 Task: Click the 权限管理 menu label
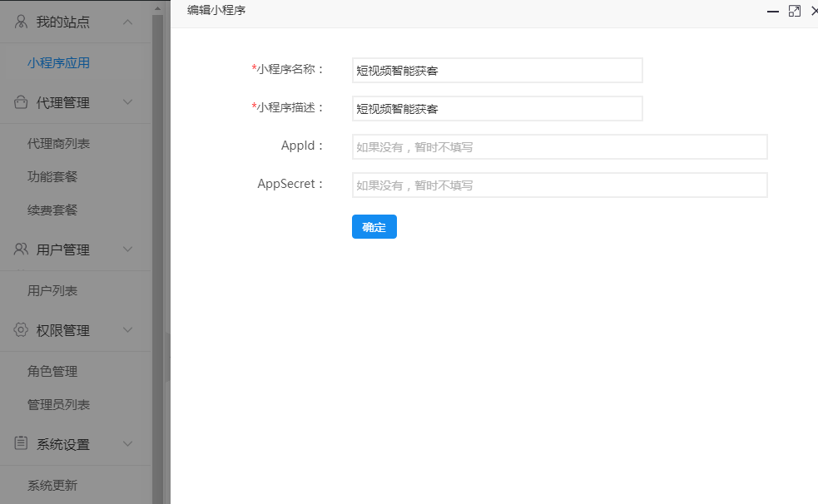(x=63, y=330)
